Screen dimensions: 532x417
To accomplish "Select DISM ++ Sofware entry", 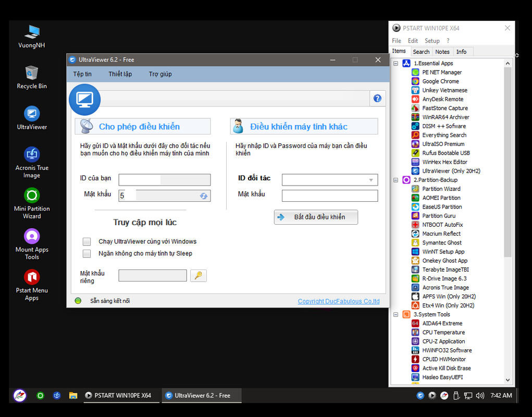I will click(x=444, y=126).
